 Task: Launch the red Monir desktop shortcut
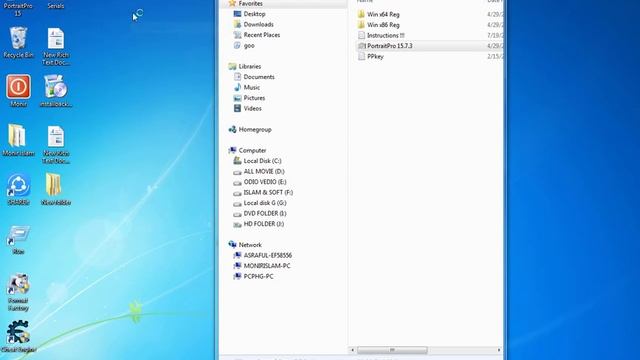coord(18,91)
